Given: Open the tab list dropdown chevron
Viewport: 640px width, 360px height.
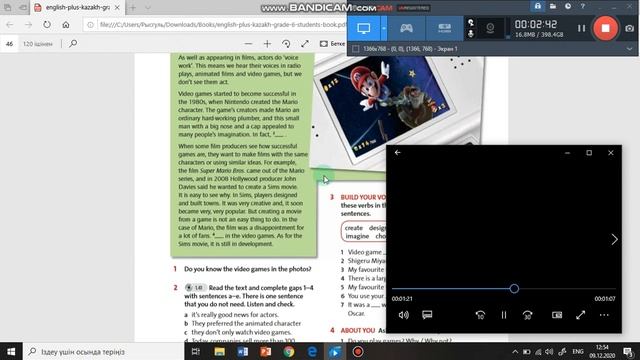Looking at the screenshot, I should click(x=148, y=7).
